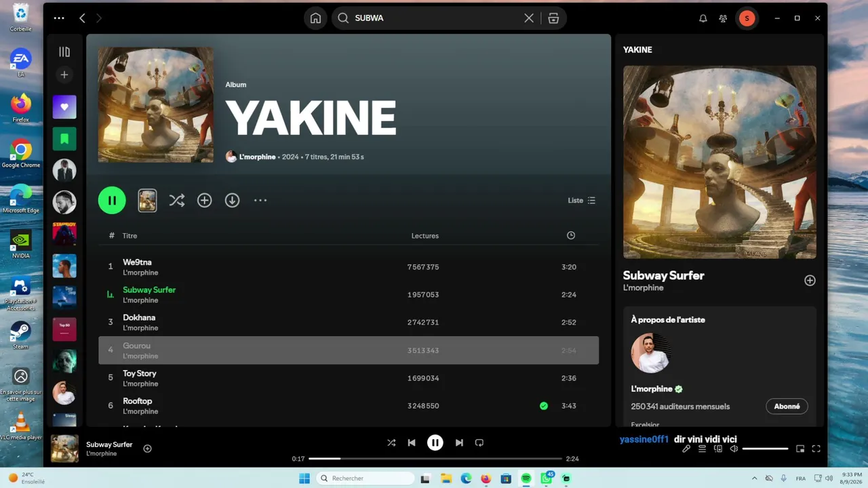Go to Spotify Home via the house icon
The height and width of the screenshot is (488, 868).
pos(315,18)
